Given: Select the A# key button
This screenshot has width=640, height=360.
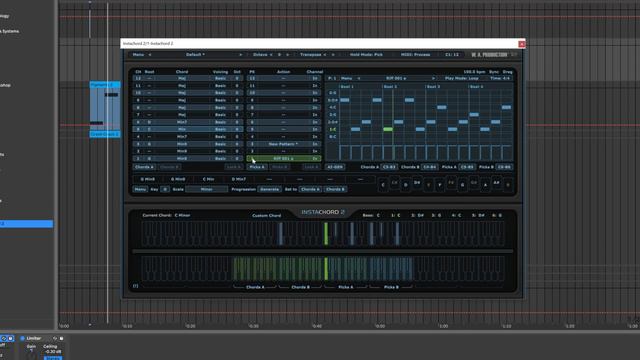Looking at the screenshot, I should [x=497, y=183].
